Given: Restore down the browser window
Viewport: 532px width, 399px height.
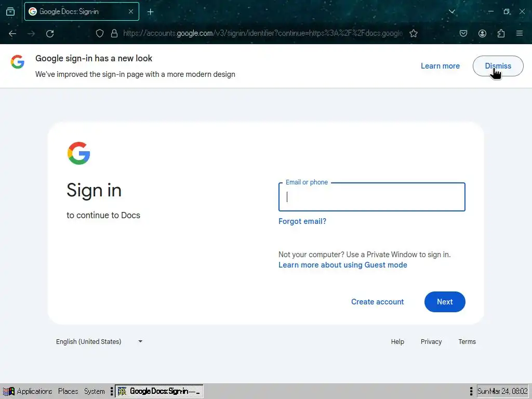Looking at the screenshot, I should pyautogui.click(x=506, y=11).
